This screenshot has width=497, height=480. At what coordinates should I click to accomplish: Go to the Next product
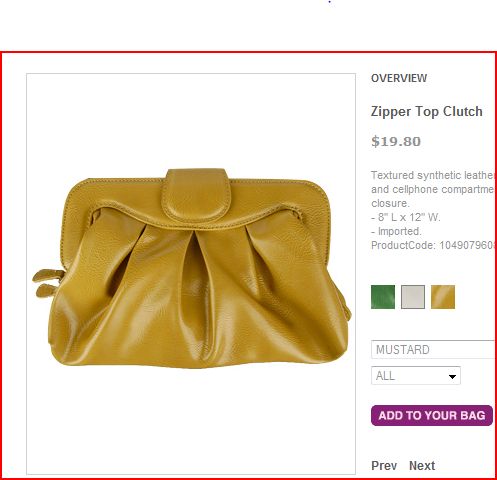click(x=422, y=465)
